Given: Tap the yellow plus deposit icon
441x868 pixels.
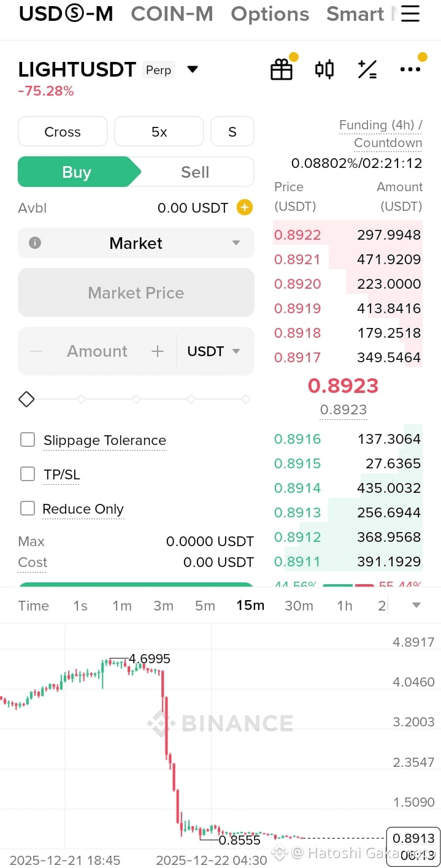Looking at the screenshot, I should point(244,208).
